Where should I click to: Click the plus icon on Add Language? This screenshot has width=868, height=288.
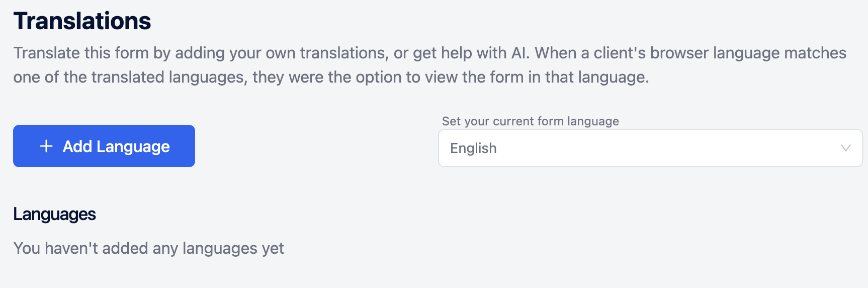click(x=46, y=146)
